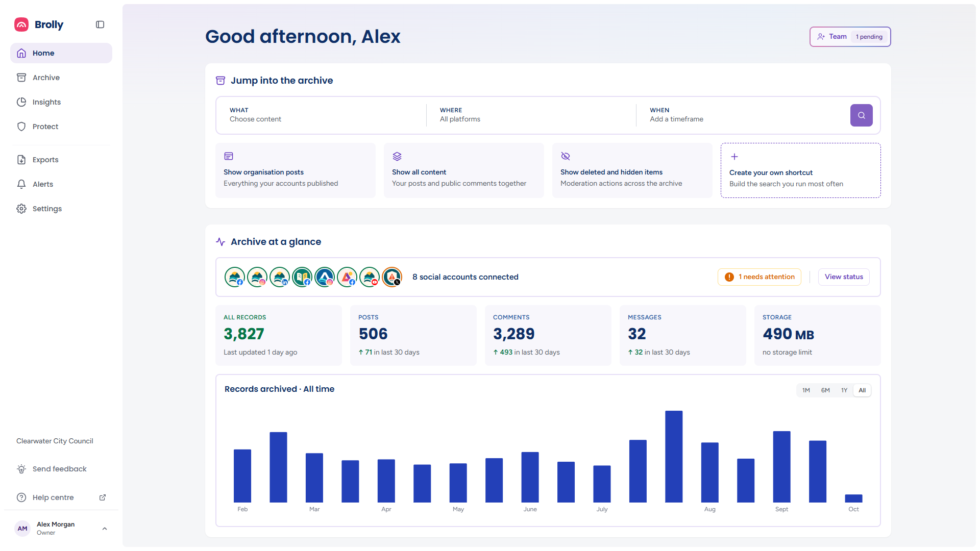Select the All chart range
The width and height of the screenshot is (980, 551).
pyautogui.click(x=862, y=390)
